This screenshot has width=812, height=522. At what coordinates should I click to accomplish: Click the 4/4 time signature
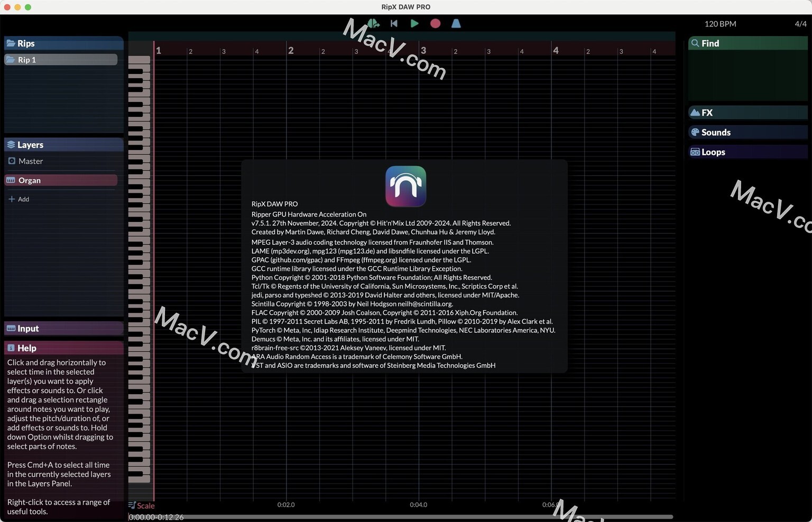coord(800,24)
